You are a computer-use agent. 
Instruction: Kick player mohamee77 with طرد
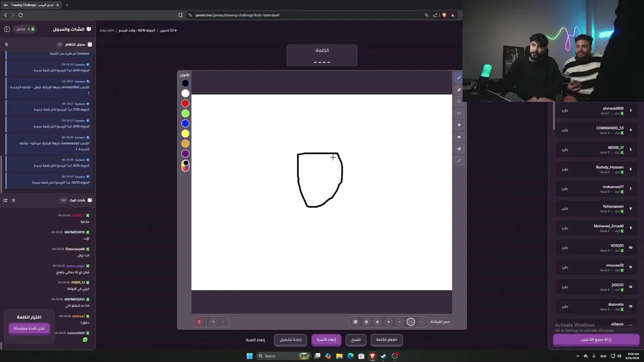(565, 189)
